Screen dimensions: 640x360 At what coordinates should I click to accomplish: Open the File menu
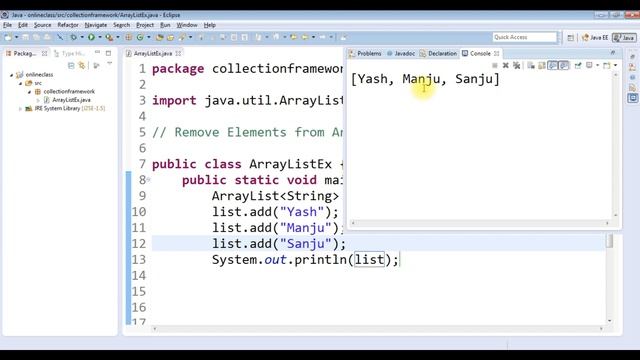pos(7,25)
